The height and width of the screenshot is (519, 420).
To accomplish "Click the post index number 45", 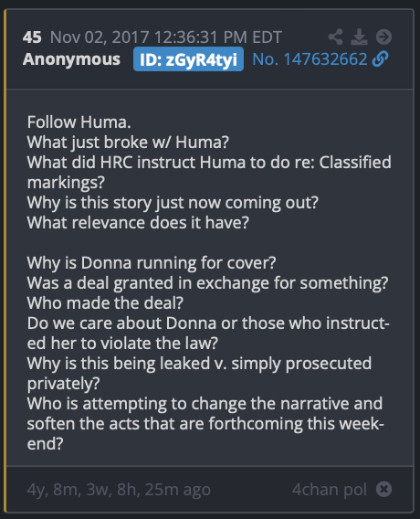I will pos(32,37).
